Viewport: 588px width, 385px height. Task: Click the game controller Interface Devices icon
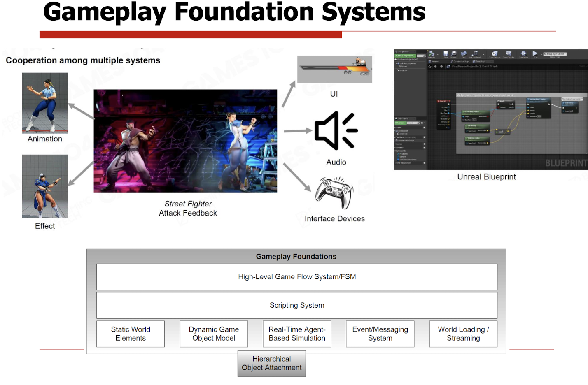[334, 192]
